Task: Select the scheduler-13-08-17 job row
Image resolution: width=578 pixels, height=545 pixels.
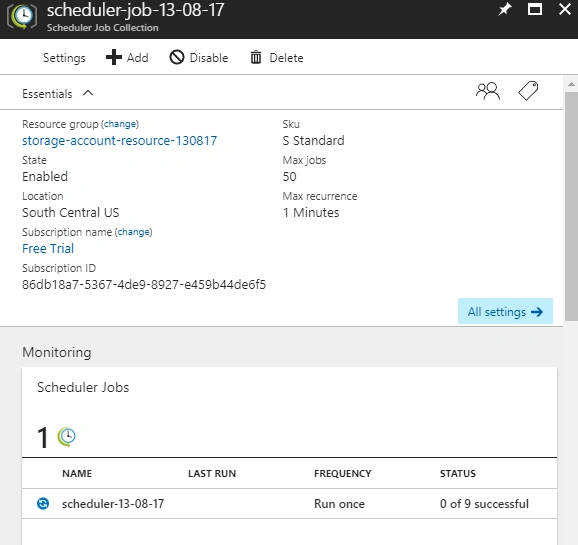Action: (x=289, y=504)
